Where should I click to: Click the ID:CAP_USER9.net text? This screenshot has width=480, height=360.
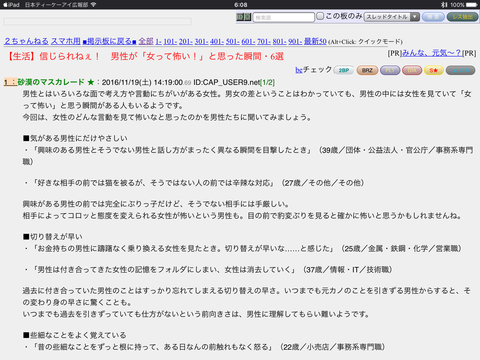pyautogui.click(x=227, y=82)
